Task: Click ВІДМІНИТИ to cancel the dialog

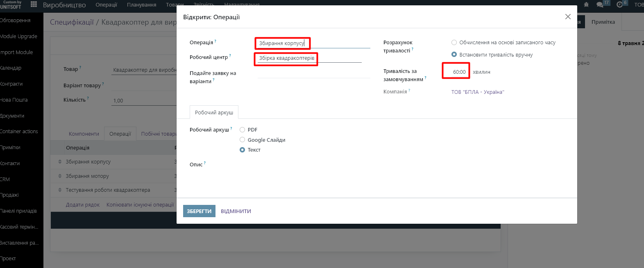Action: pos(236,211)
